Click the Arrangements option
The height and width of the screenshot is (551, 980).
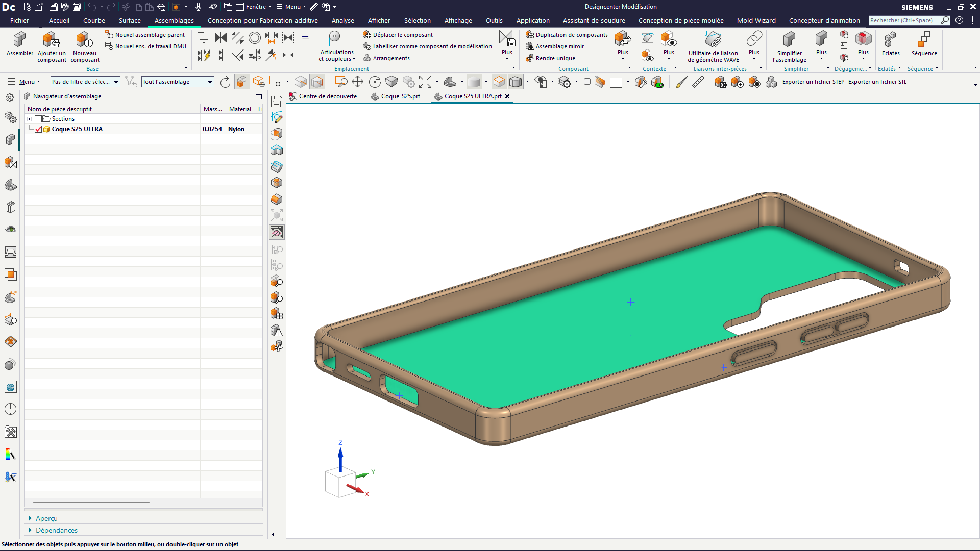tap(386, 58)
